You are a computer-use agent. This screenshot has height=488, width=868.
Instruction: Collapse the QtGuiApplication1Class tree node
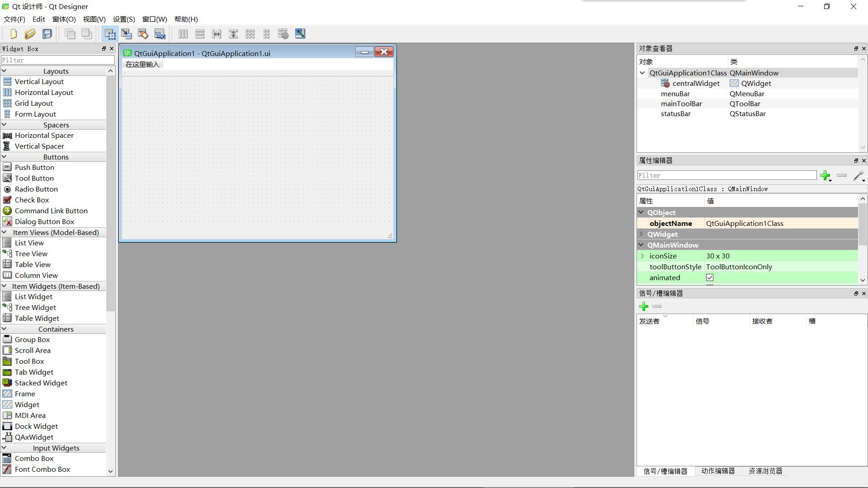coord(642,73)
